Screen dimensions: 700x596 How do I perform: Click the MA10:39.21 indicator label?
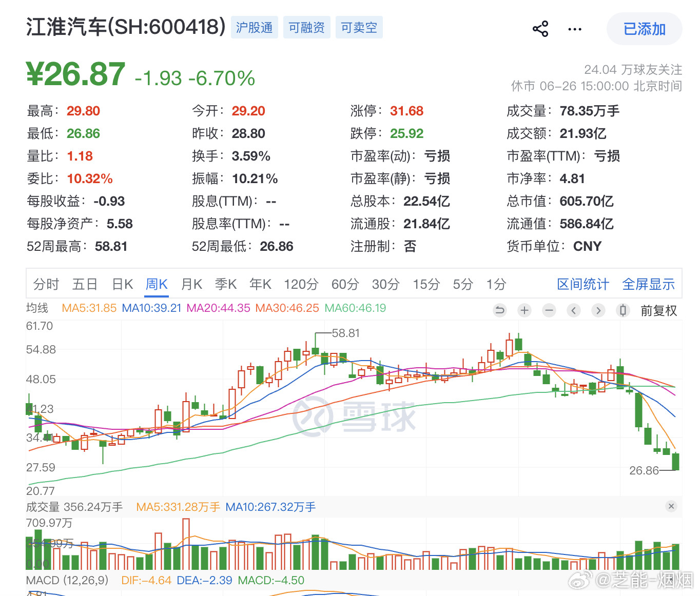(152, 308)
